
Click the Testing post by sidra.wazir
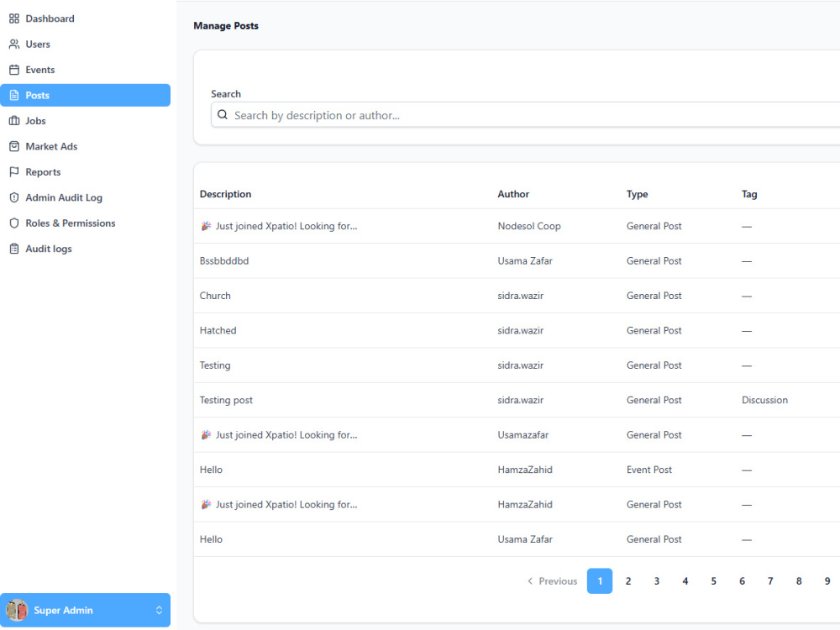pos(215,365)
